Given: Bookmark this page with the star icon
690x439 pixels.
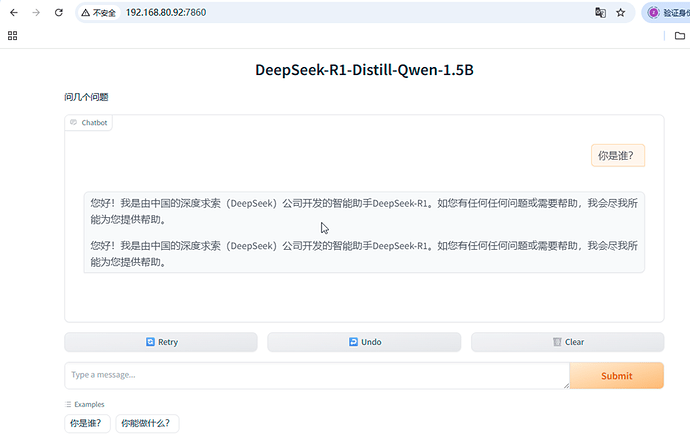Looking at the screenshot, I should click(621, 13).
